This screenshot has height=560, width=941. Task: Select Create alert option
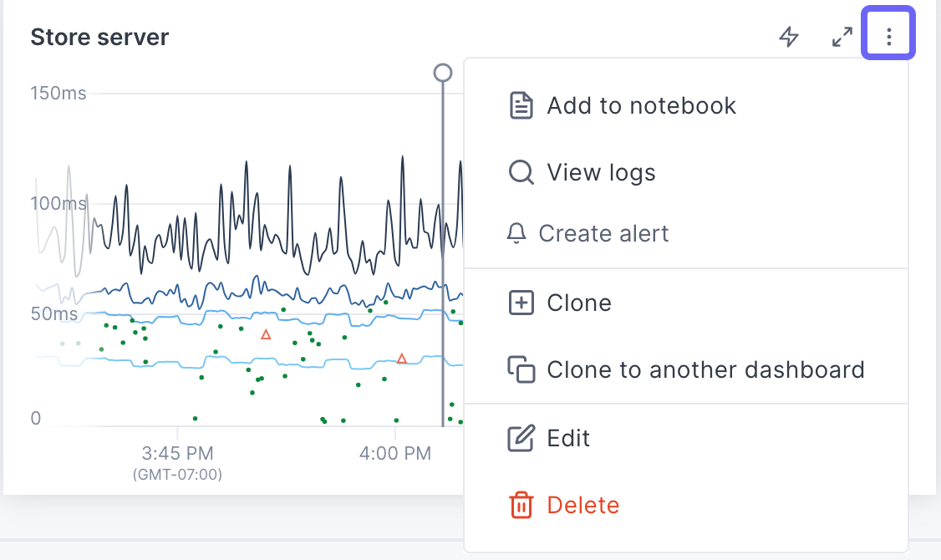(x=603, y=233)
